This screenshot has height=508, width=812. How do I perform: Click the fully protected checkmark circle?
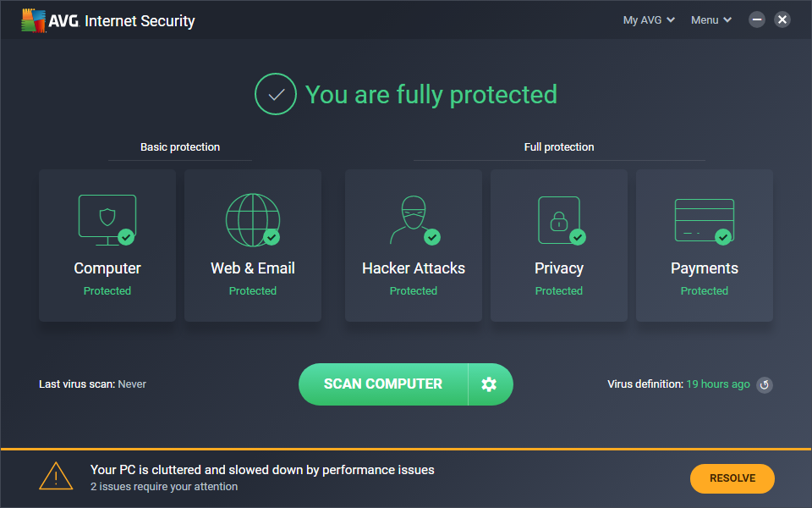[x=276, y=94]
